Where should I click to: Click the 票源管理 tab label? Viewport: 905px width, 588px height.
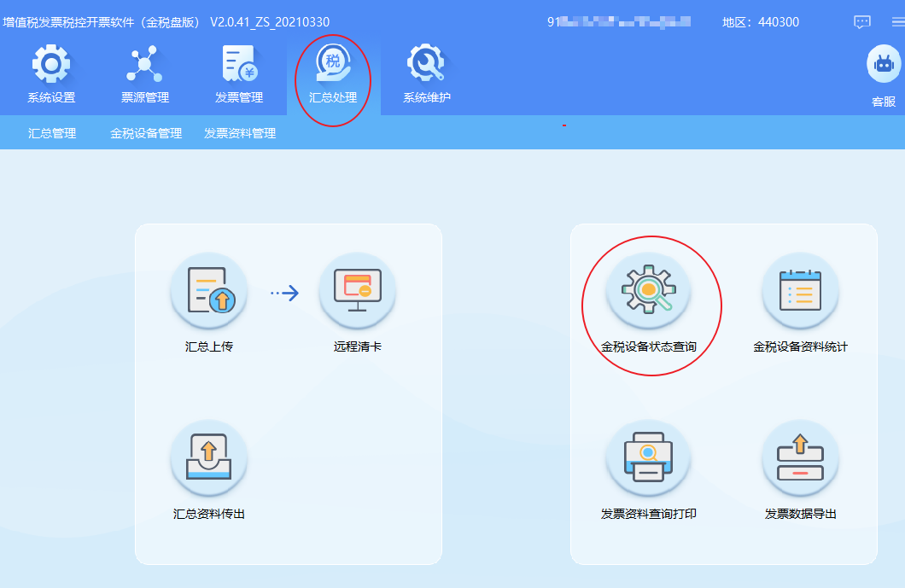click(x=145, y=97)
